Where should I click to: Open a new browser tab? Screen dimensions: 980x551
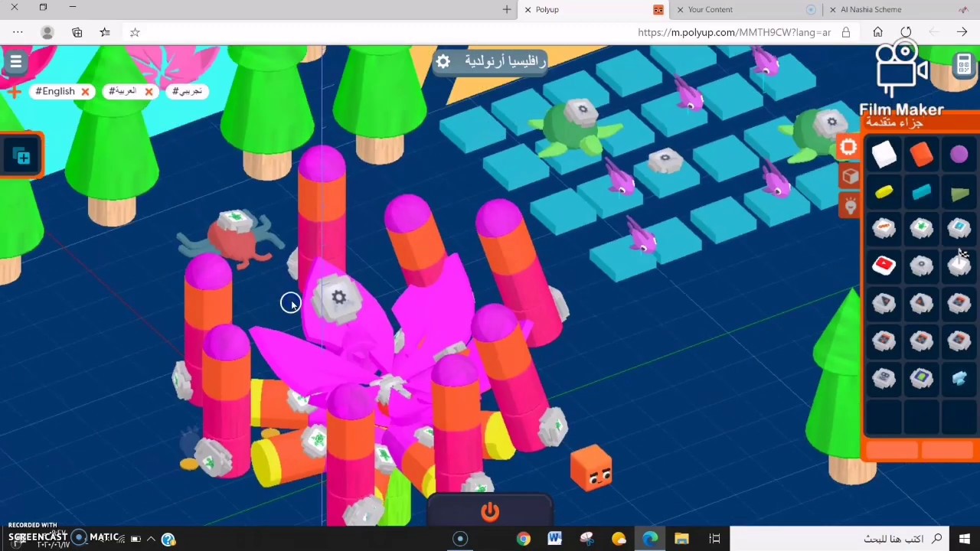pyautogui.click(x=507, y=9)
